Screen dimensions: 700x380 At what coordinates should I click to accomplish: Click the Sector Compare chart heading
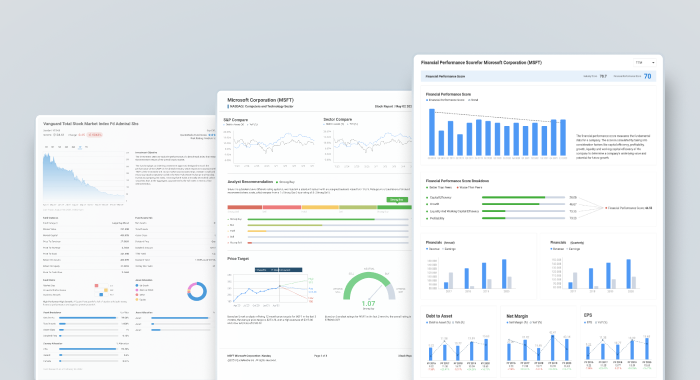[x=338, y=119]
